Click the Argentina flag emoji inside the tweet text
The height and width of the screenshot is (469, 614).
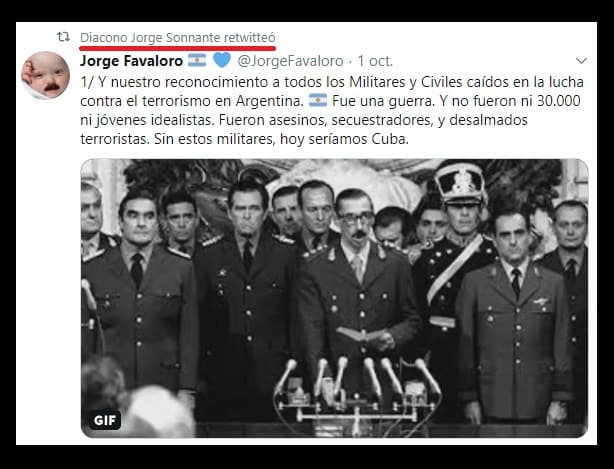(x=318, y=101)
